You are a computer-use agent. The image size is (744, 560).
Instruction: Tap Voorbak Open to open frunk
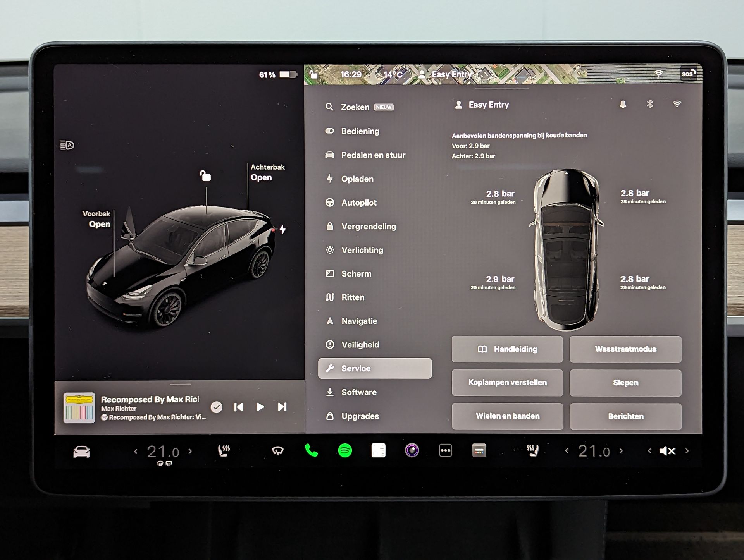[x=96, y=219]
